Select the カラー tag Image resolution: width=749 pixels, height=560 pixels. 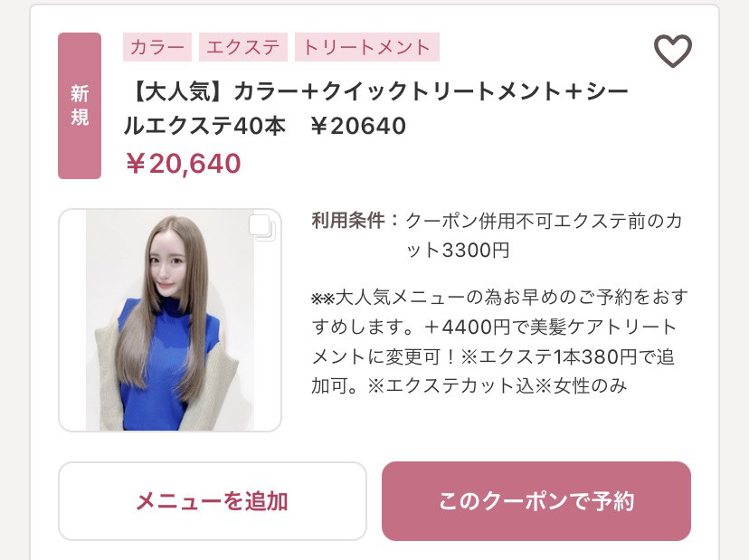pos(157,47)
